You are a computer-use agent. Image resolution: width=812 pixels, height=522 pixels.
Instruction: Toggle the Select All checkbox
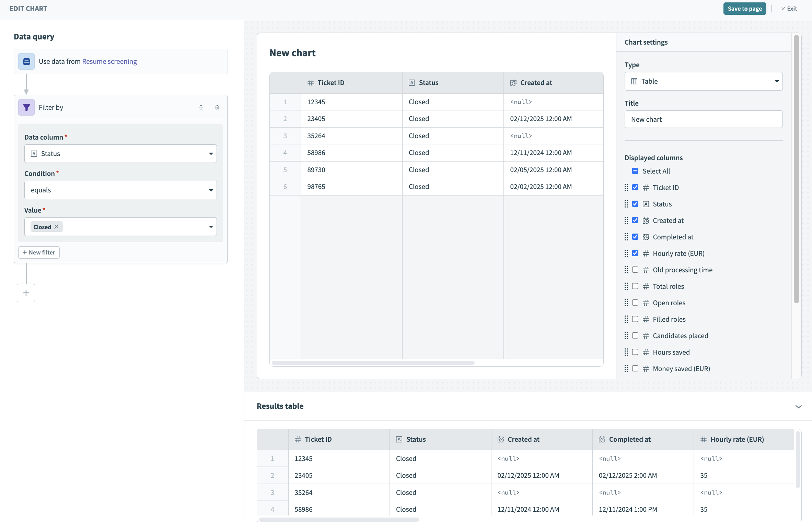635,171
